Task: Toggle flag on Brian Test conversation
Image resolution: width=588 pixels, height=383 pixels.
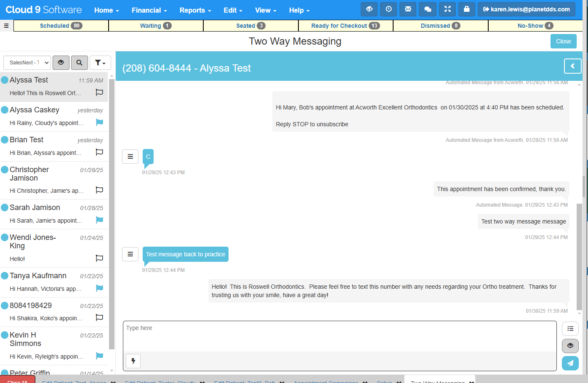Action: point(99,152)
